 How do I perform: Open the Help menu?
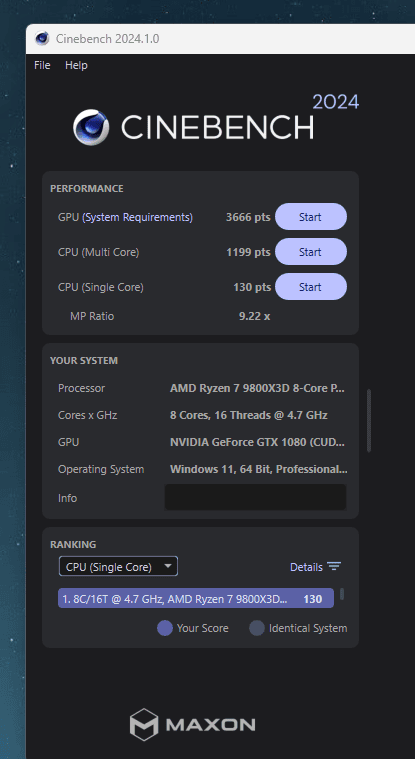tap(76, 65)
